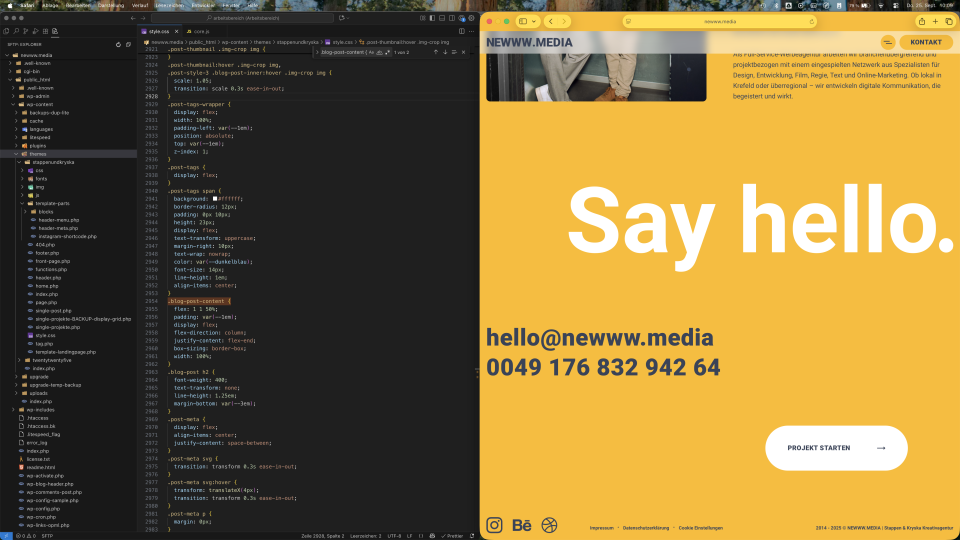Open Cookie Einstellungen footer link

pyautogui.click(x=700, y=528)
